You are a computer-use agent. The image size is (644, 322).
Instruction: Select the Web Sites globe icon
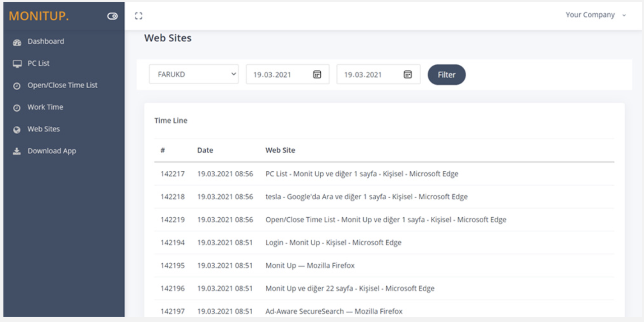[17, 129]
